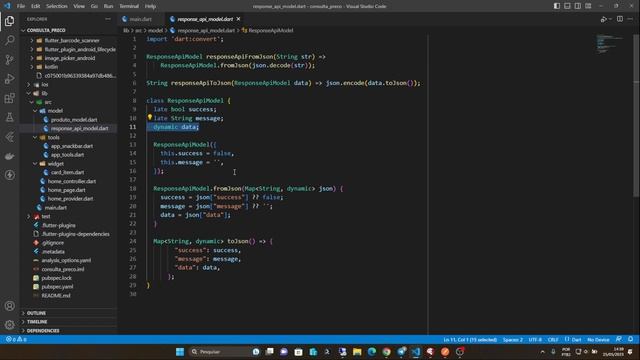Click the run/debug icon in editor title bar
This screenshot has height=360, width=640.
pyautogui.click(x=604, y=19)
